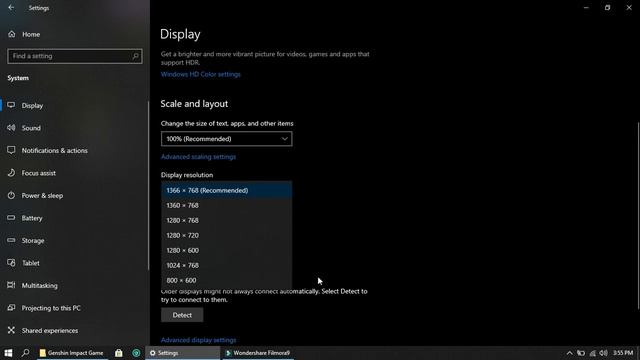Click the Storage drive icon
Image resolution: width=640 pixels, height=360 pixels.
tap(11, 240)
